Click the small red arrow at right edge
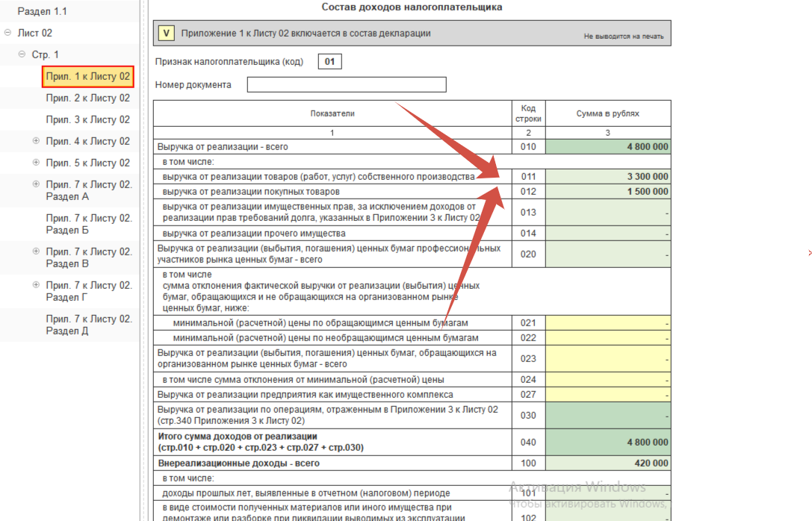This screenshot has width=812, height=521. 810,254
